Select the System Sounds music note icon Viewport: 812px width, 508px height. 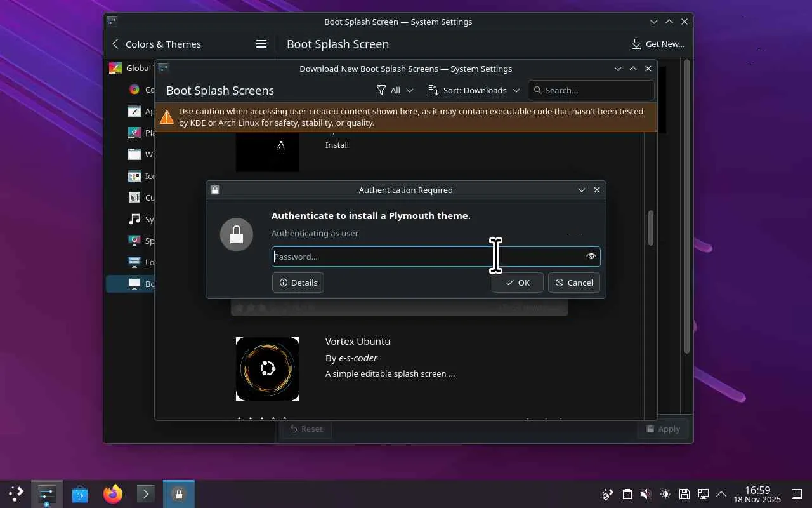coord(134,219)
